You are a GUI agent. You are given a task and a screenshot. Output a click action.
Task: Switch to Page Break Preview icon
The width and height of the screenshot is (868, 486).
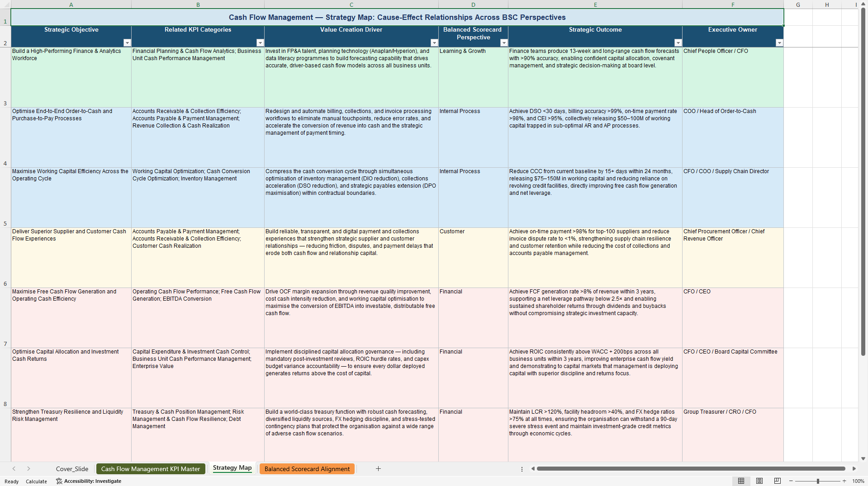tap(778, 481)
